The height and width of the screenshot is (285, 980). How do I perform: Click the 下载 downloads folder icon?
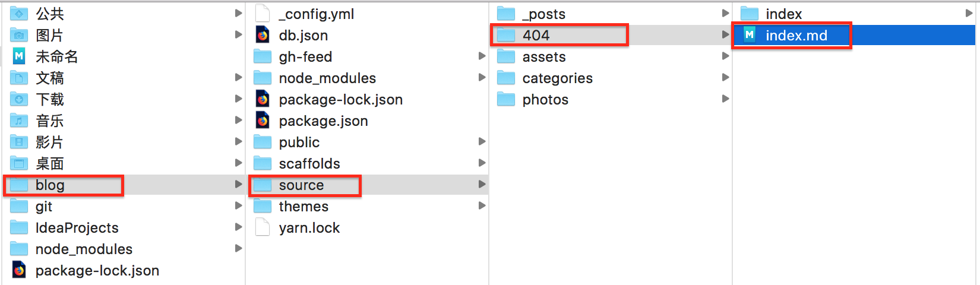(x=19, y=99)
